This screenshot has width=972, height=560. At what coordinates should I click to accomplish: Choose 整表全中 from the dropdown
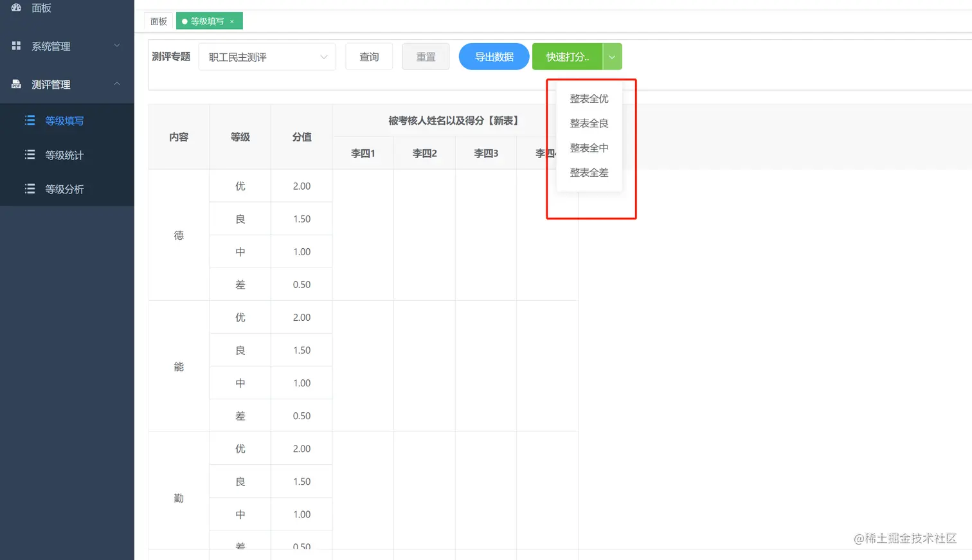(x=589, y=147)
